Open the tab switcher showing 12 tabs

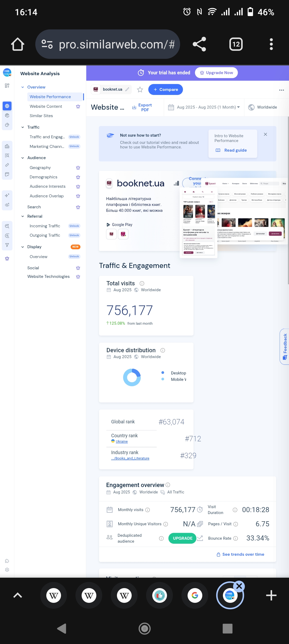pos(236,44)
